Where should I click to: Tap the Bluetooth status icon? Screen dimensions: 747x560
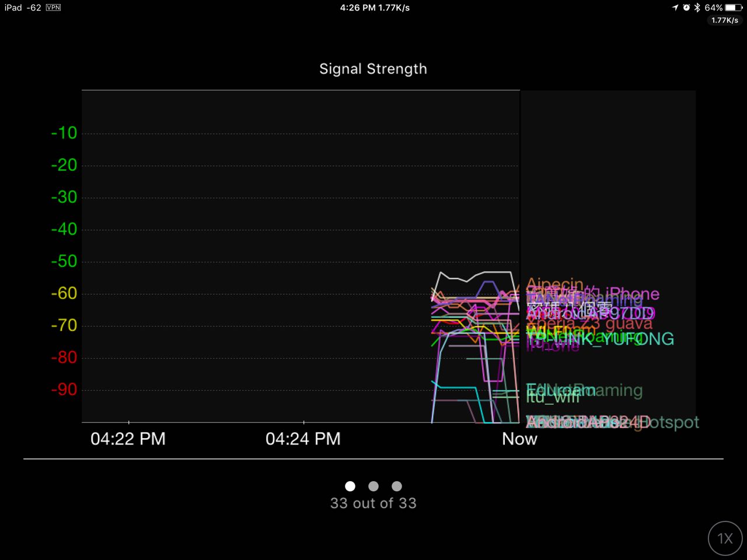click(x=697, y=8)
